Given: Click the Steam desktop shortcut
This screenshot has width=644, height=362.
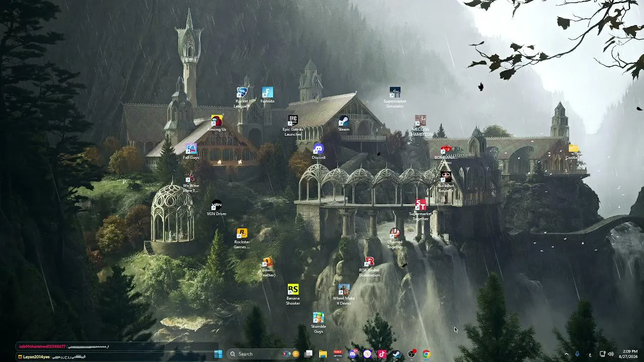Looking at the screenshot, I should coord(344,123).
